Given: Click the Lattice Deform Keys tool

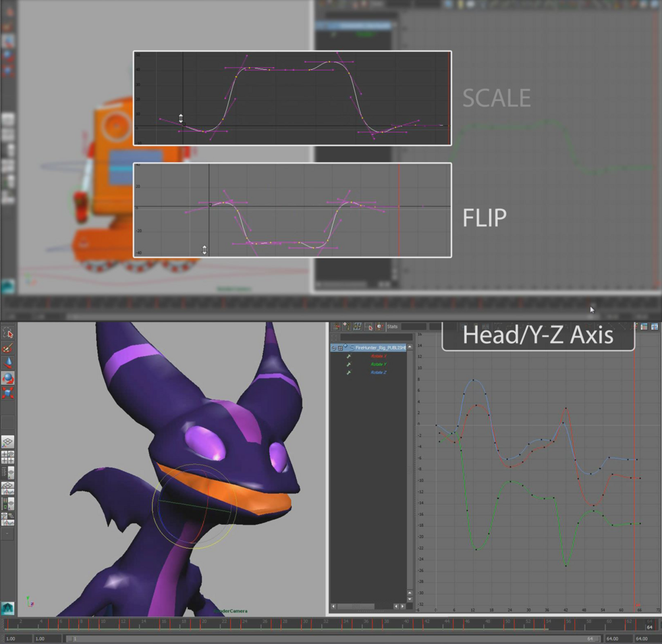Looking at the screenshot, I should pos(358,326).
